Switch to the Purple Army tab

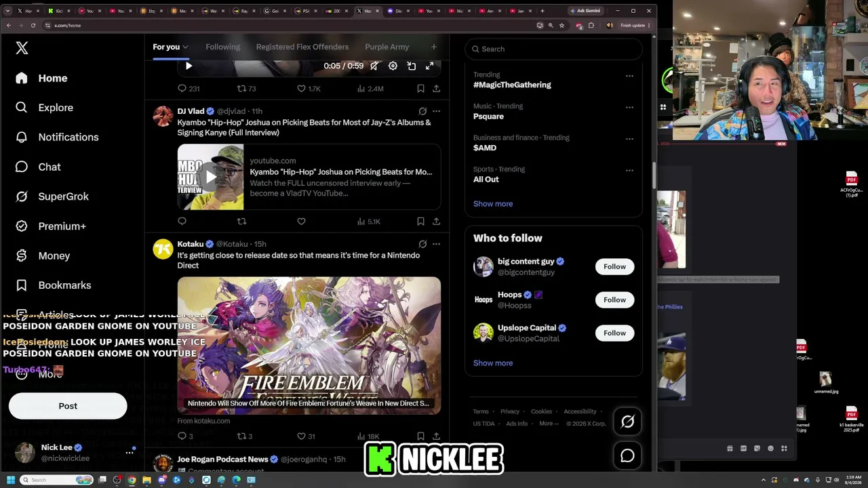[387, 47]
